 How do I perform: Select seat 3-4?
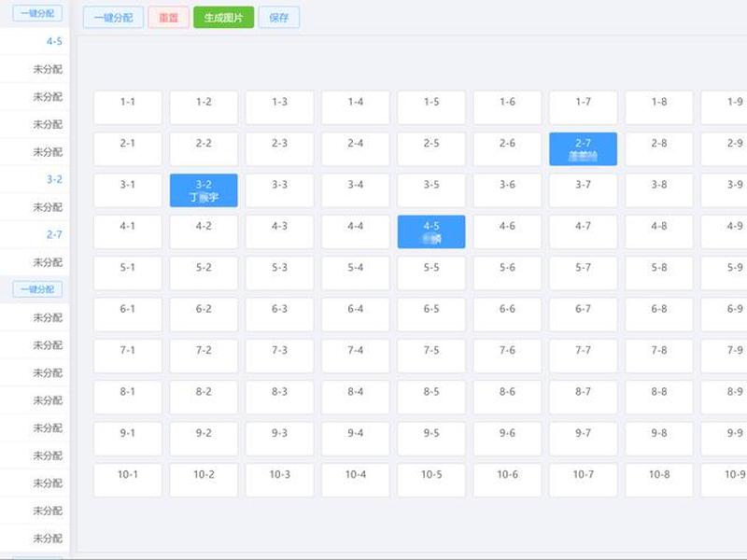[356, 190]
